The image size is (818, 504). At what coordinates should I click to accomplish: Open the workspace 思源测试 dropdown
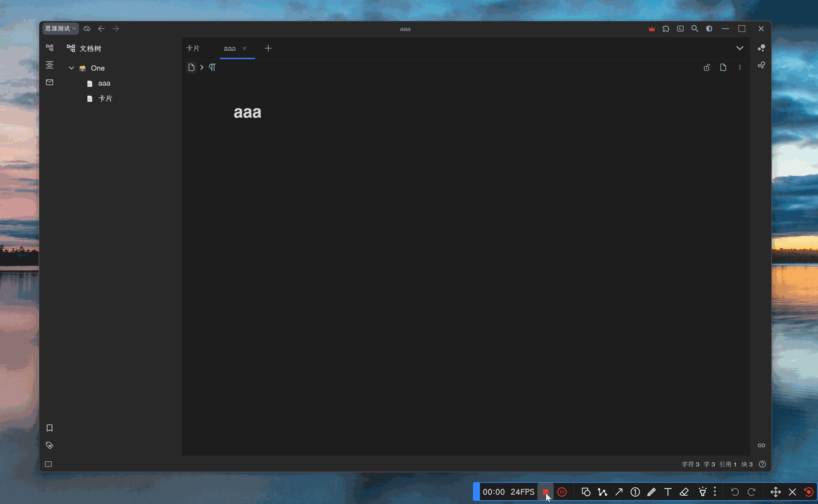click(x=60, y=29)
